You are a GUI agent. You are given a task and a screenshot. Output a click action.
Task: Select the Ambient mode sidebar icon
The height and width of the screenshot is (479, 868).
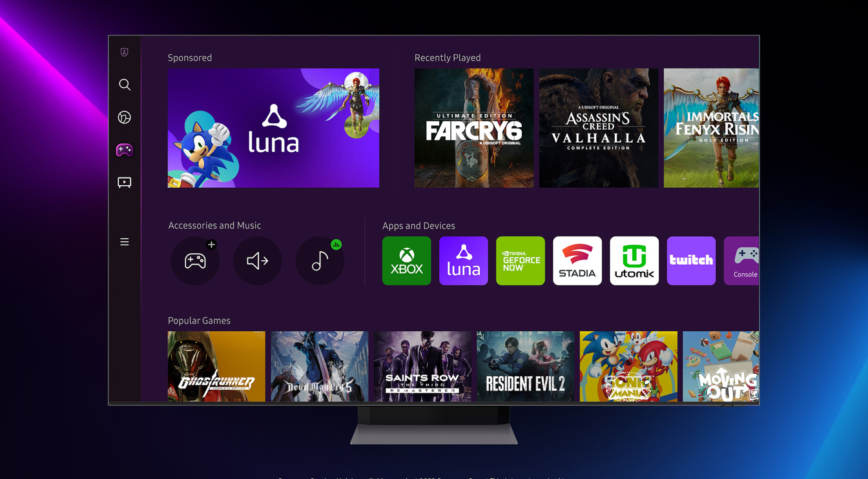click(x=125, y=117)
